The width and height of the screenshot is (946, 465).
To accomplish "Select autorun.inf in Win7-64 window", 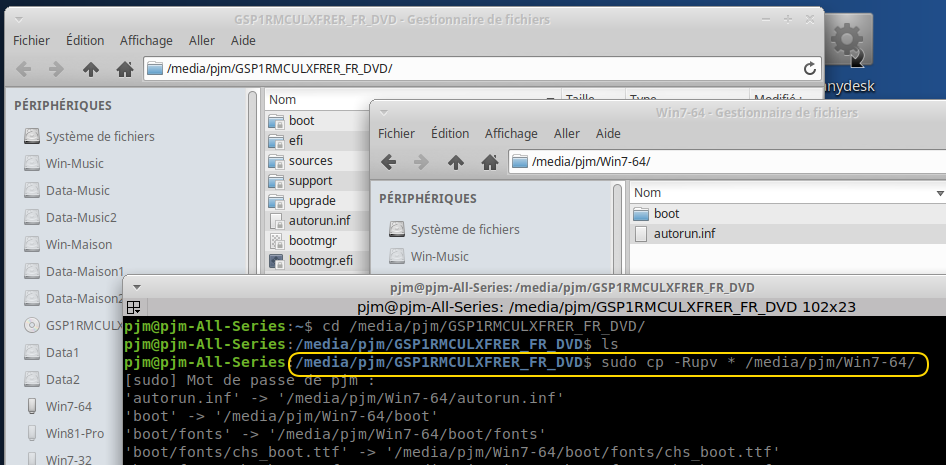I will 684,234.
